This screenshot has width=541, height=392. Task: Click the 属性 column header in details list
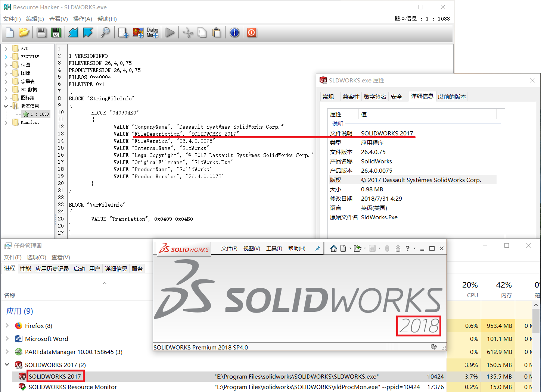click(343, 115)
